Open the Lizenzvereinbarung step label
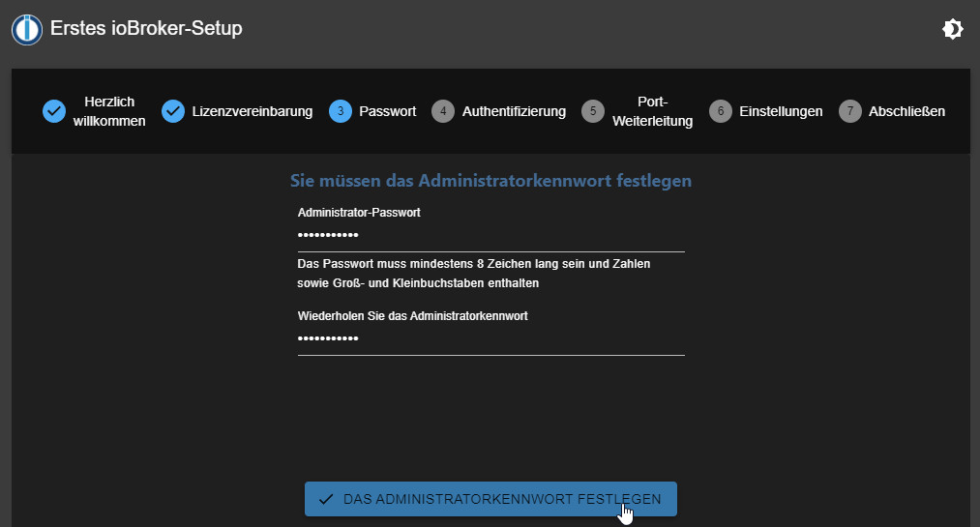The width and height of the screenshot is (980, 527). (252, 111)
